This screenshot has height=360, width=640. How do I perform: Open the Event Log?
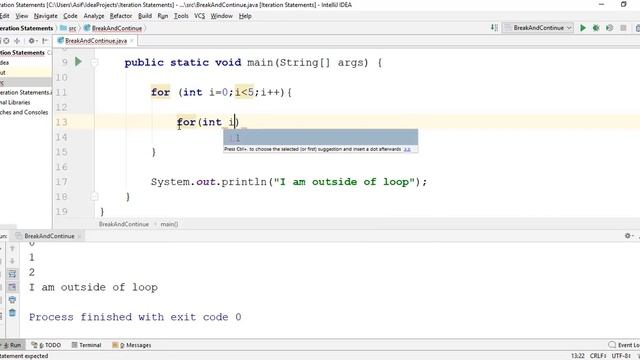tap(624, 345)
